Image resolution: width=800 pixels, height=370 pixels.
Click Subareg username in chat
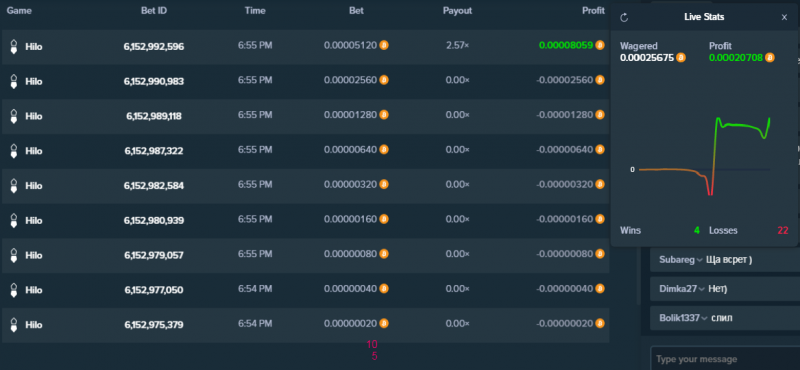pos(677,260)
